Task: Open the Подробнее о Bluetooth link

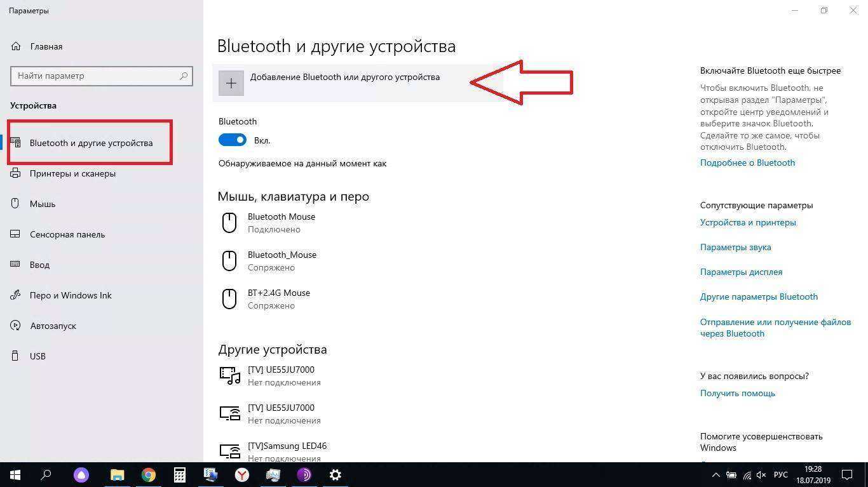Action: point(747,163)
